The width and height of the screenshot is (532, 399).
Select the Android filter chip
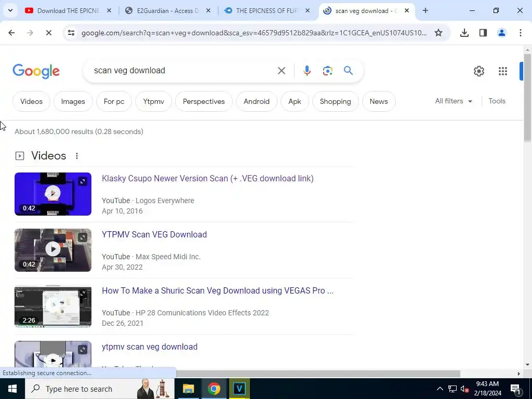point(257,101)
